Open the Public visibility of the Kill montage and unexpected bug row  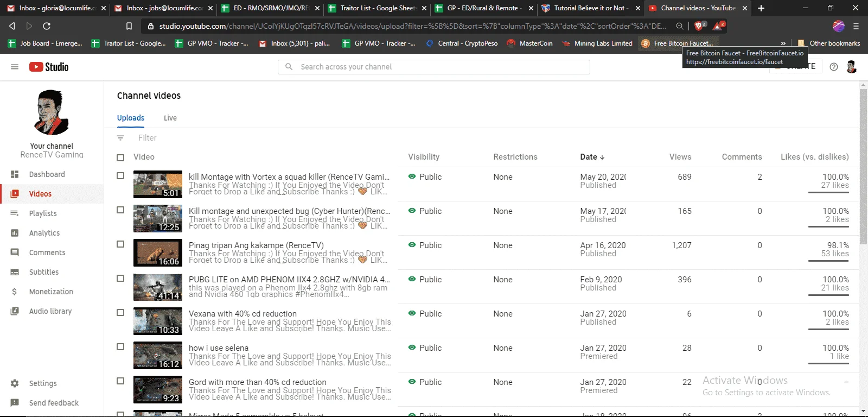click(x=425, y=211)
